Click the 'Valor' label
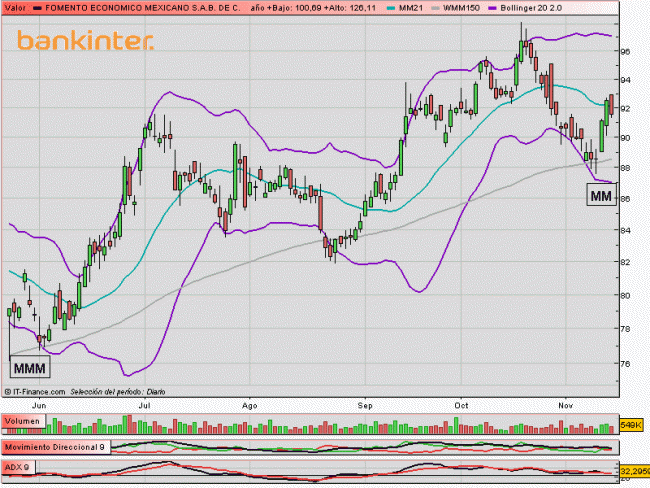 point(15,8)
